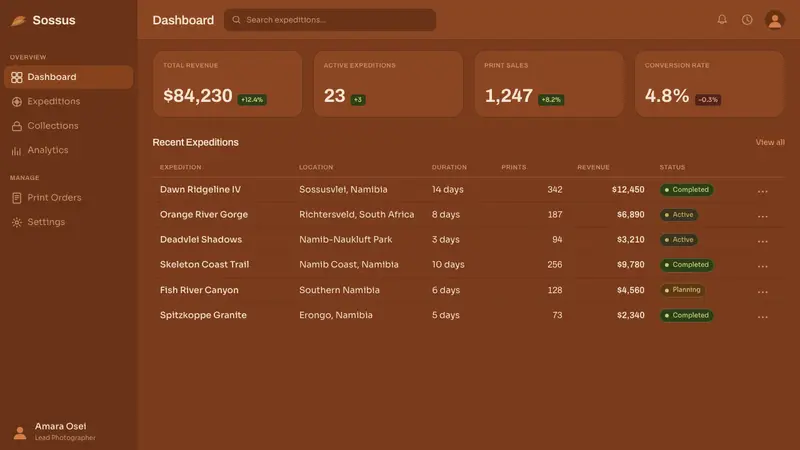The image size is (800, 450).
Task: Click the +12.4% revenue change badge
Action: 252,99
